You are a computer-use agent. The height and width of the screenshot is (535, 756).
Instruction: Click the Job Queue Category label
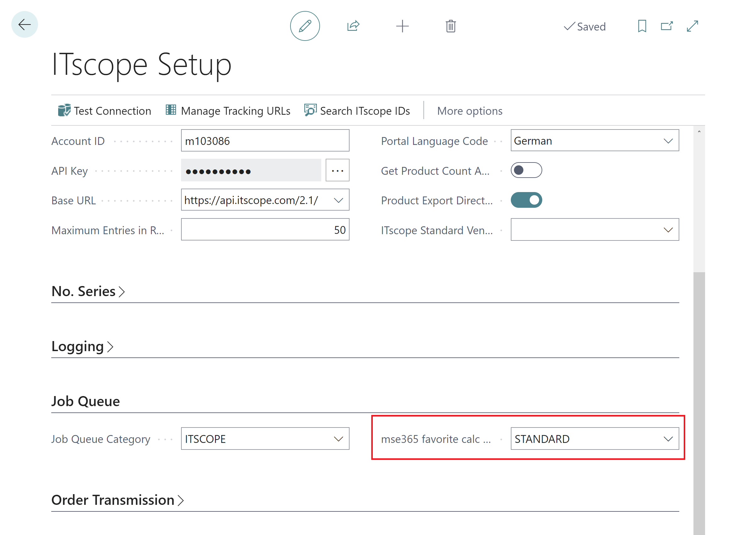tap(101, 439)
